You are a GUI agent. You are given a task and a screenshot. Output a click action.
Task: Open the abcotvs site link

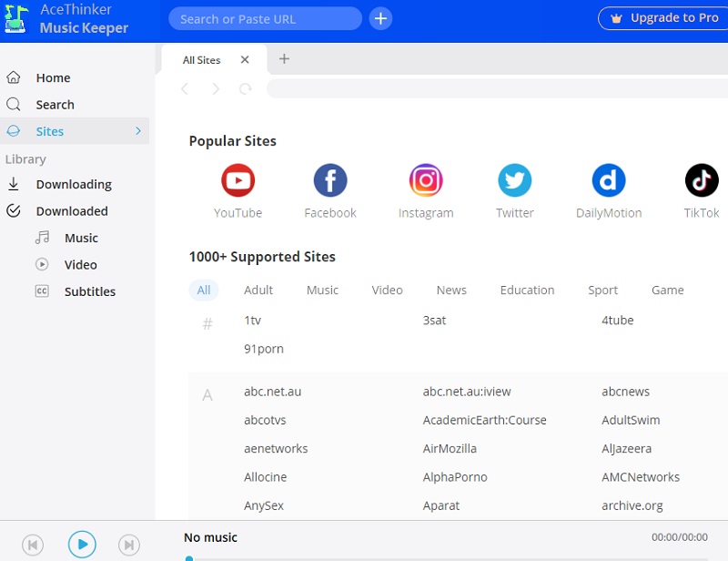(265, 420)
